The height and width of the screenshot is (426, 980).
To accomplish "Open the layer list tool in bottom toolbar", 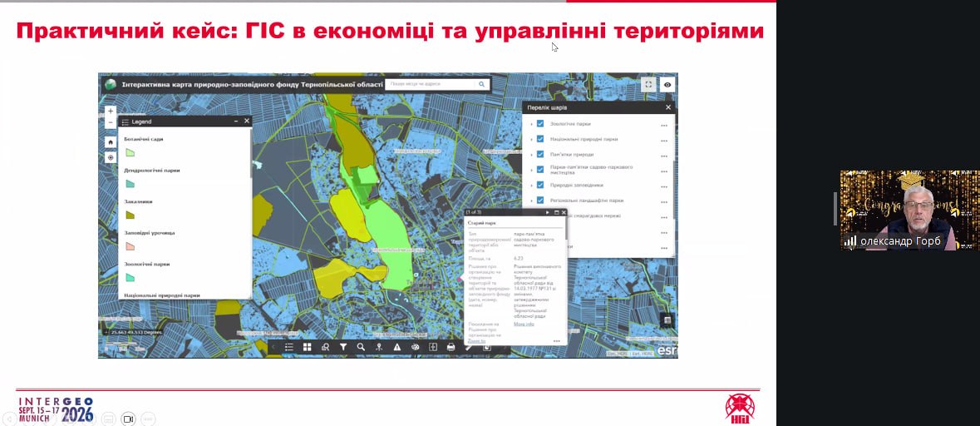I will pyautogui.click(x=288, y=347).
